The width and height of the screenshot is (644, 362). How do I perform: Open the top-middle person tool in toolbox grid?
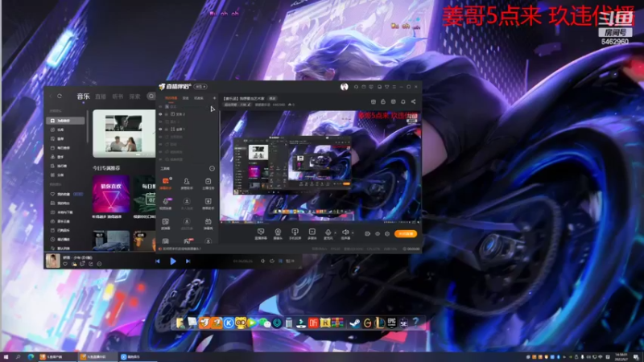click(x=187, y=183)
